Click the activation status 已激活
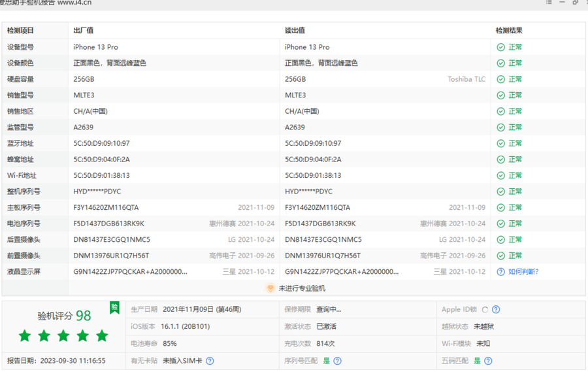This screenshot has width=588, height=372. click(x=326, y=327)
